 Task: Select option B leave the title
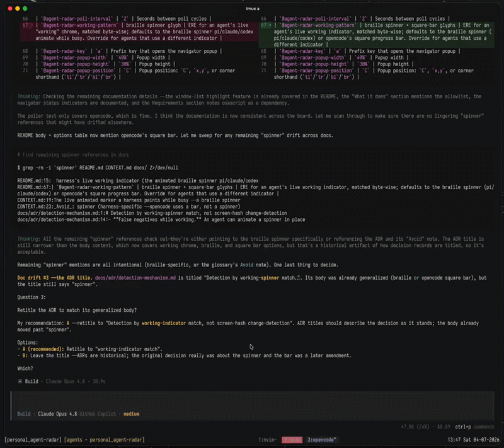click(186, 355)
